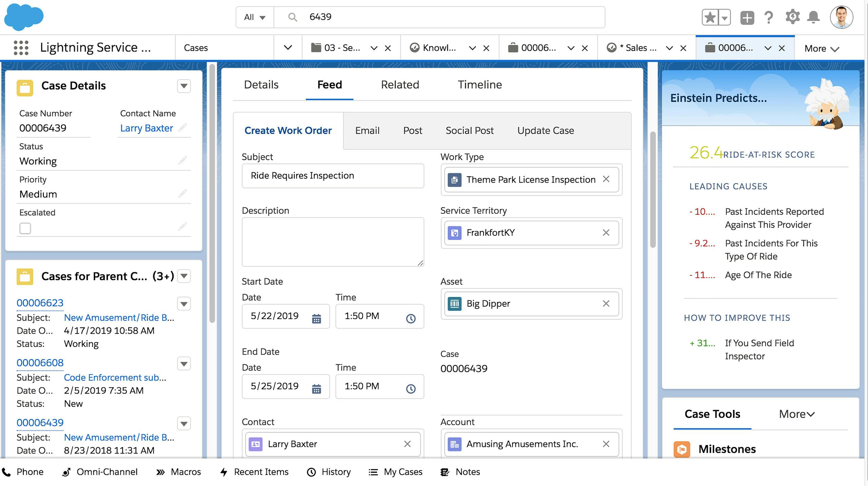
Task: Click the center feed panel scrollbar
Action: (x=653, y=190)
